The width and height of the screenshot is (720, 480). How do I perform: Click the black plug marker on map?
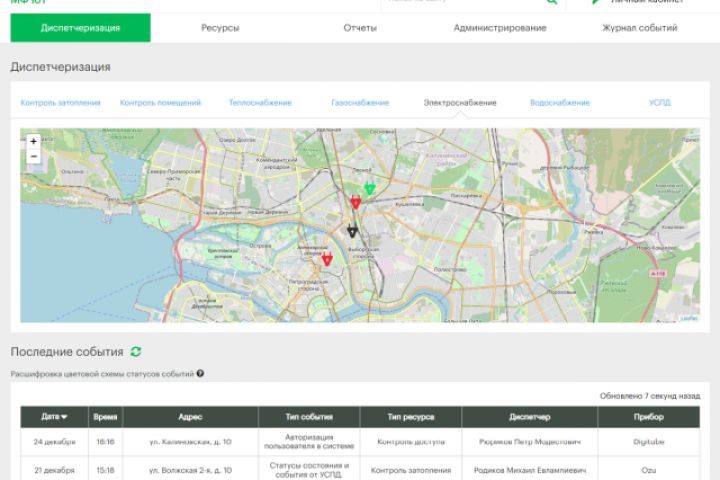coord(352,231)
